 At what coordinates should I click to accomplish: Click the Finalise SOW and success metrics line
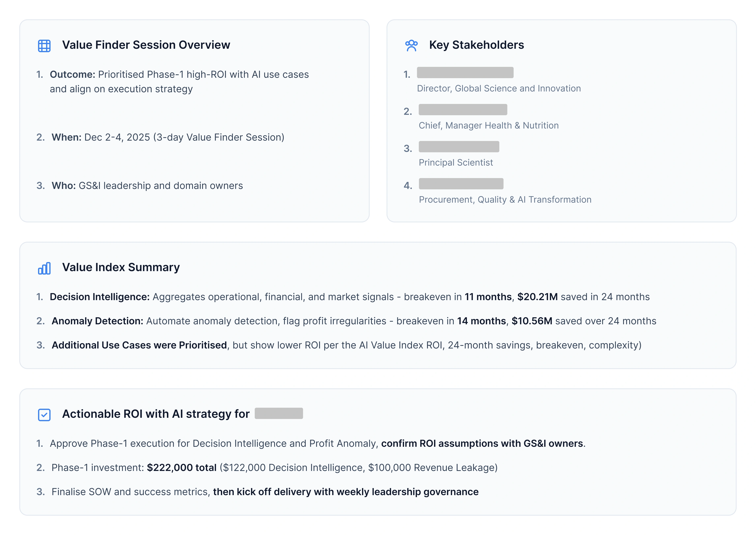click(265, 491)
